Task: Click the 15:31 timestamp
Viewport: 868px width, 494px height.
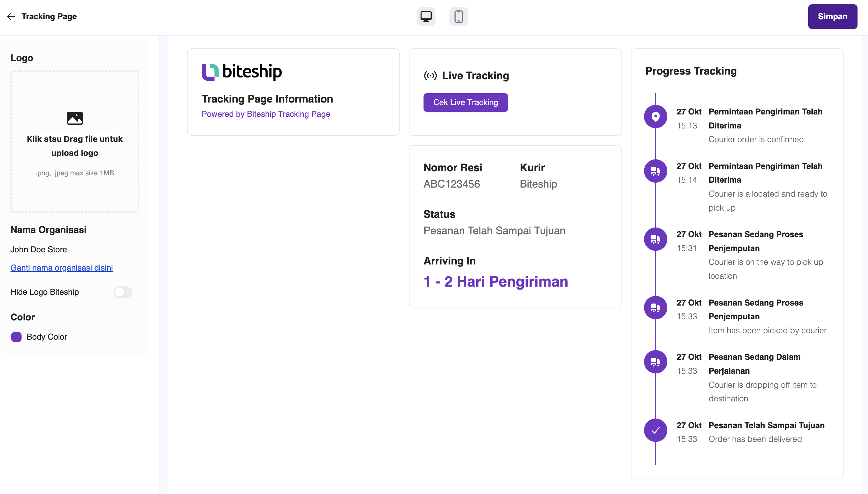Action: [x=687, y=249]
